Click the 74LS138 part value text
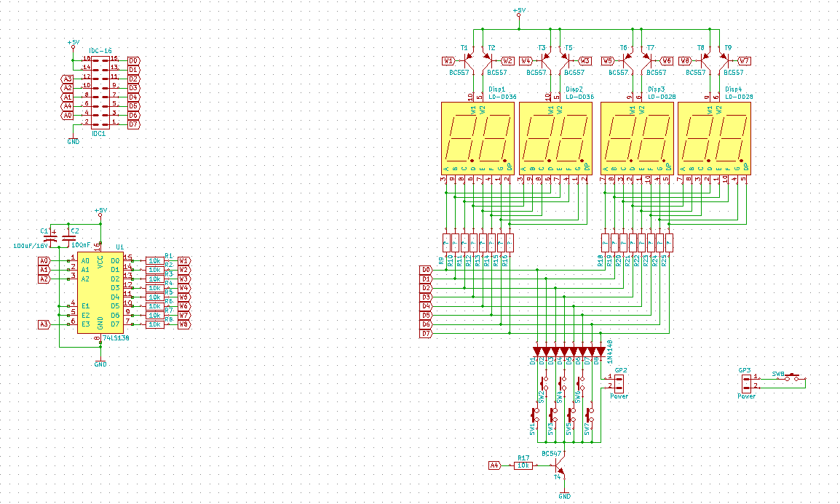This screenshot has height=504, width=840. pyautogui.click(x=116, y=338)
